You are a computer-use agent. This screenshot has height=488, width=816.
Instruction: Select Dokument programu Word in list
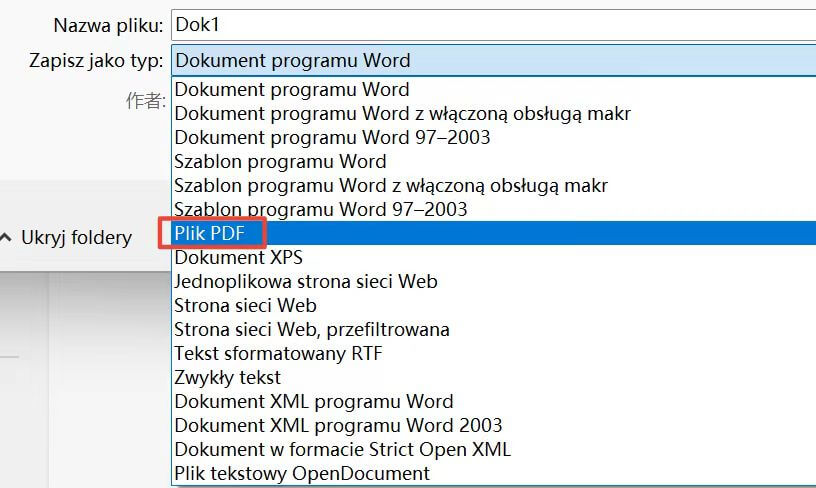493,89
